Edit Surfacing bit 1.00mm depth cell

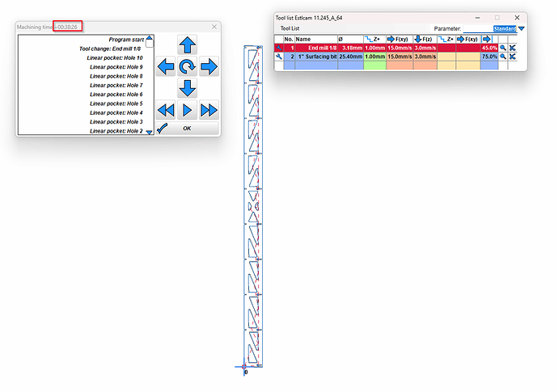tap(374, 57)
